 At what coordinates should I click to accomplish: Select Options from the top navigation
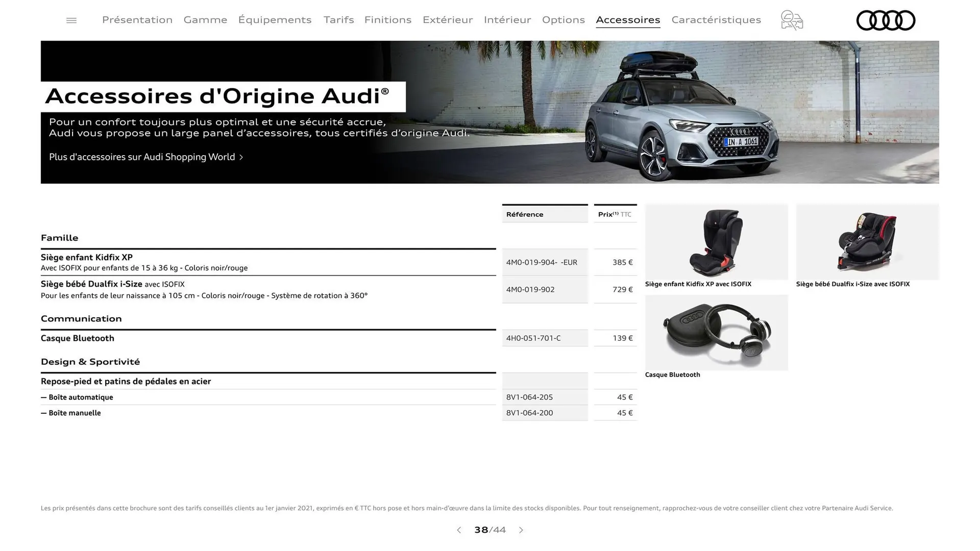click(563, 20)
